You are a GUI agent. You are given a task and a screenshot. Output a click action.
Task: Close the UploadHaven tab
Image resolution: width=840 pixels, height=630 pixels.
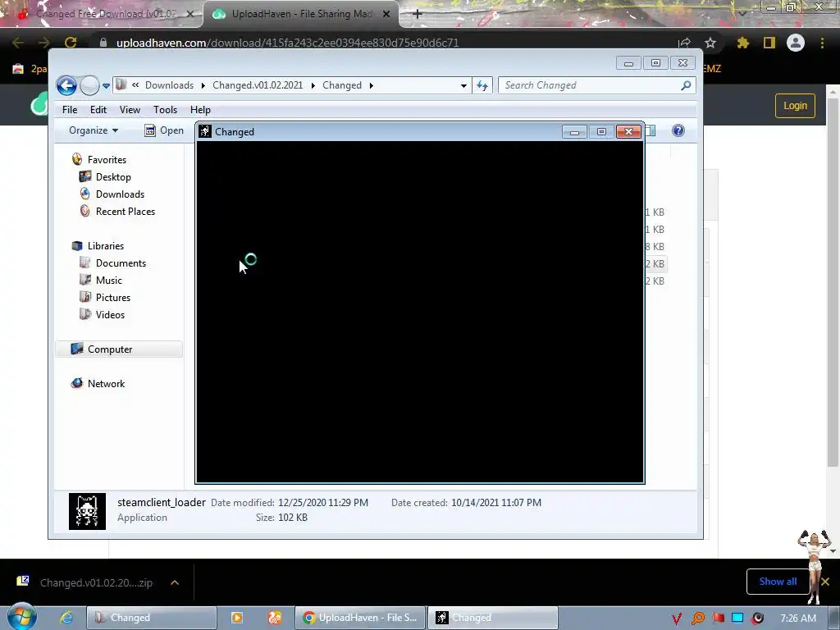[x=386, y=14]
